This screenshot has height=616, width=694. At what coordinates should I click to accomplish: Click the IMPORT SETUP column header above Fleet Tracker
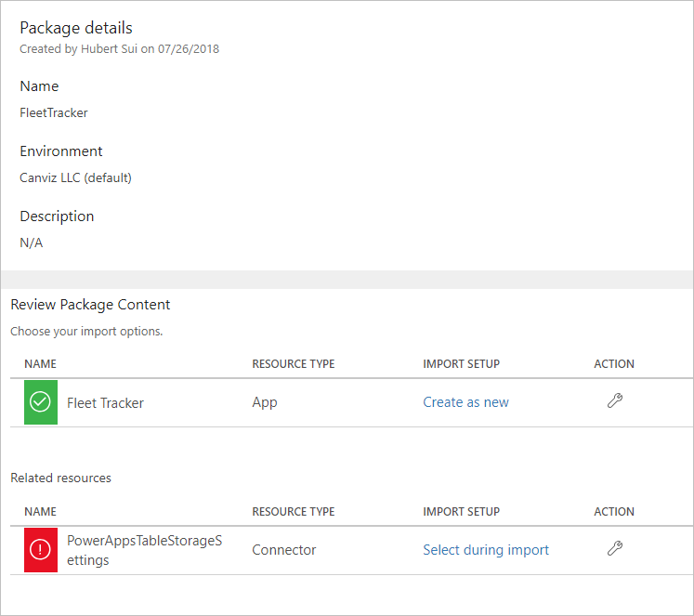tap(461, 364)
